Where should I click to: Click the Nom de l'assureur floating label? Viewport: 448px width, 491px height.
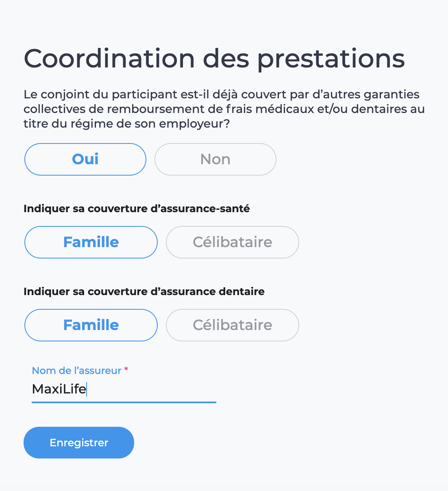(x=76, y=371)
